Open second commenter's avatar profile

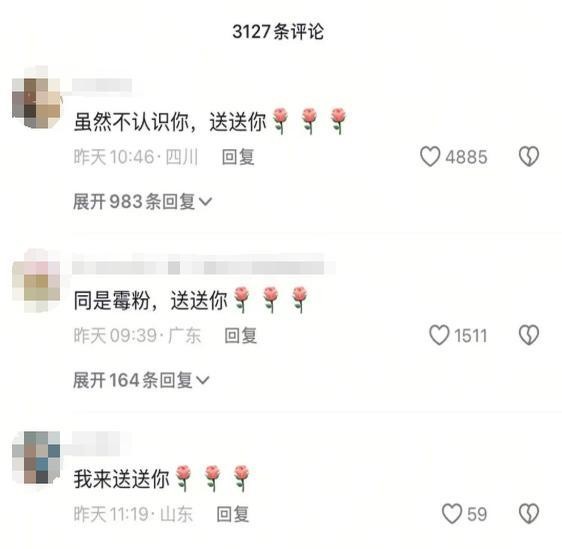pyautogui.click(x=36, y=281)
